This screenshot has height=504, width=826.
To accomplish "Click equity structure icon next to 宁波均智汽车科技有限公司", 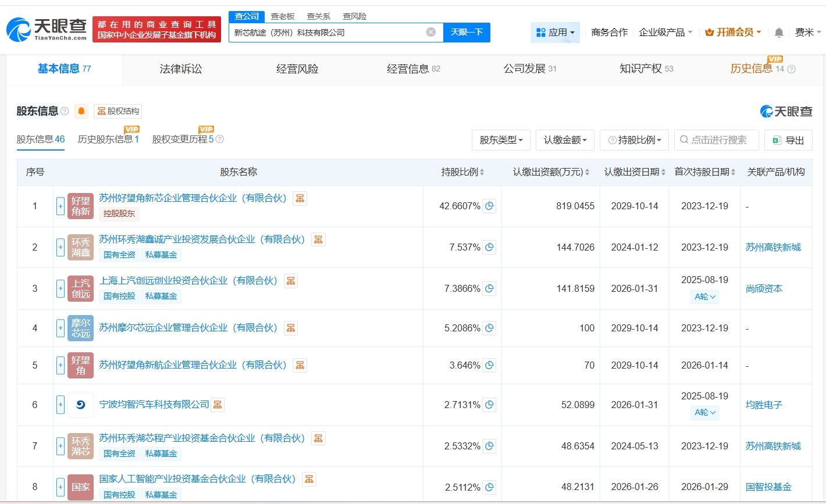I will [x=218, y=405].
